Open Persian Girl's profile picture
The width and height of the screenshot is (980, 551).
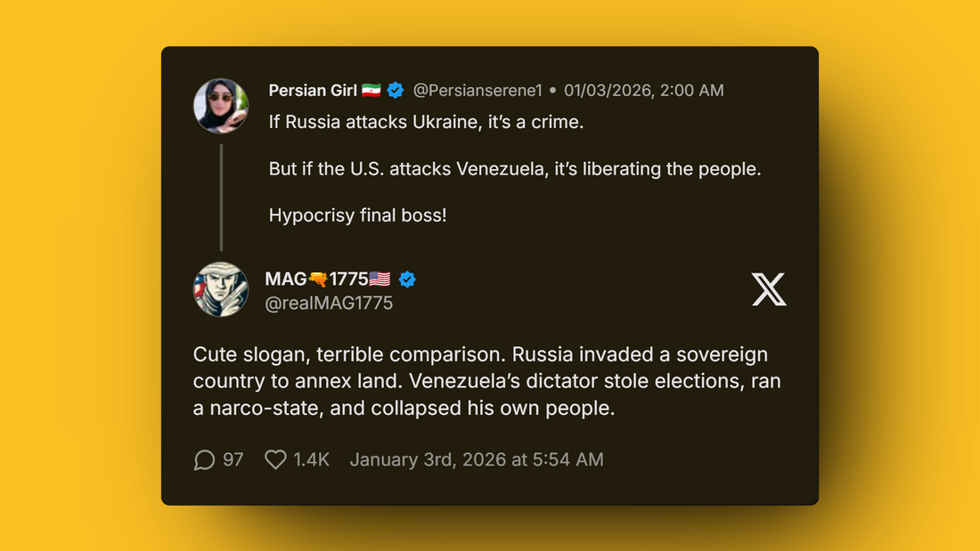tap(220, 105)
